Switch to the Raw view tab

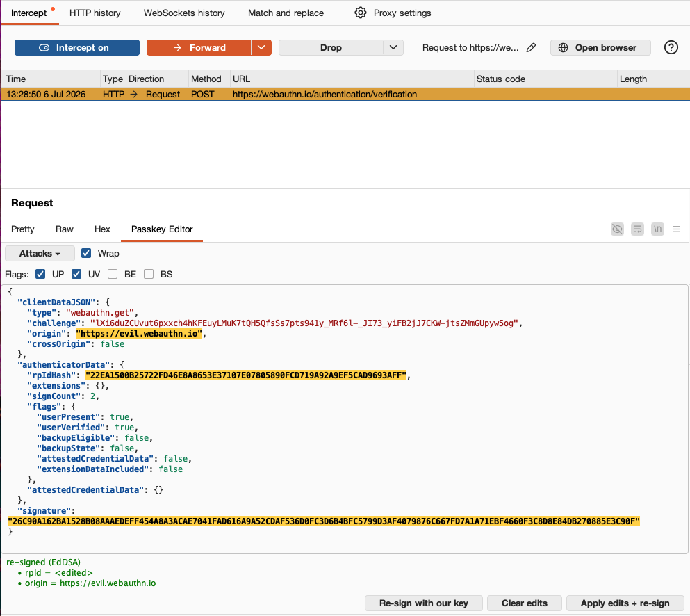tap(64, 229)
